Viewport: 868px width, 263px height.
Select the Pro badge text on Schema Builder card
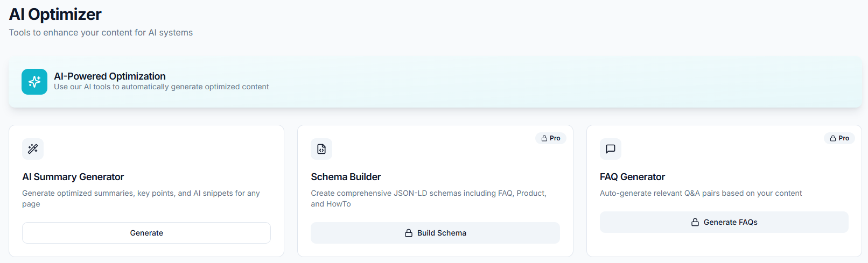click(x=555, y=138)
